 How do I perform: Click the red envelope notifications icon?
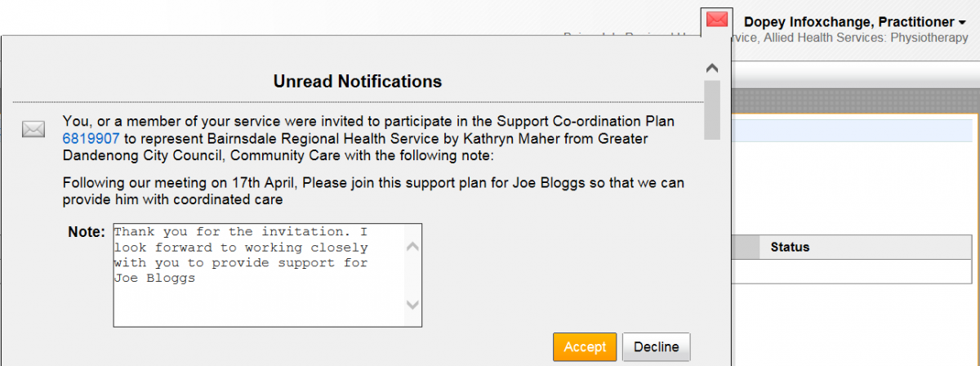point(716,20)
